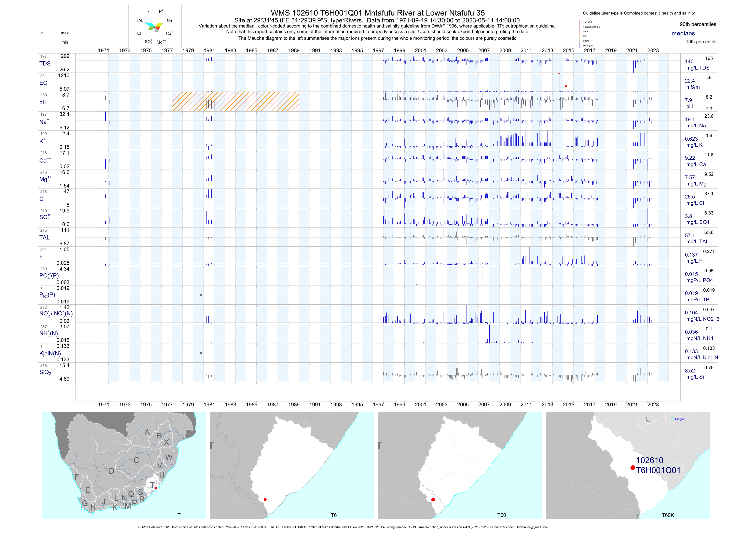Click the red dot on the T6 map
756x535 pixels.
(x=265, y=499)
